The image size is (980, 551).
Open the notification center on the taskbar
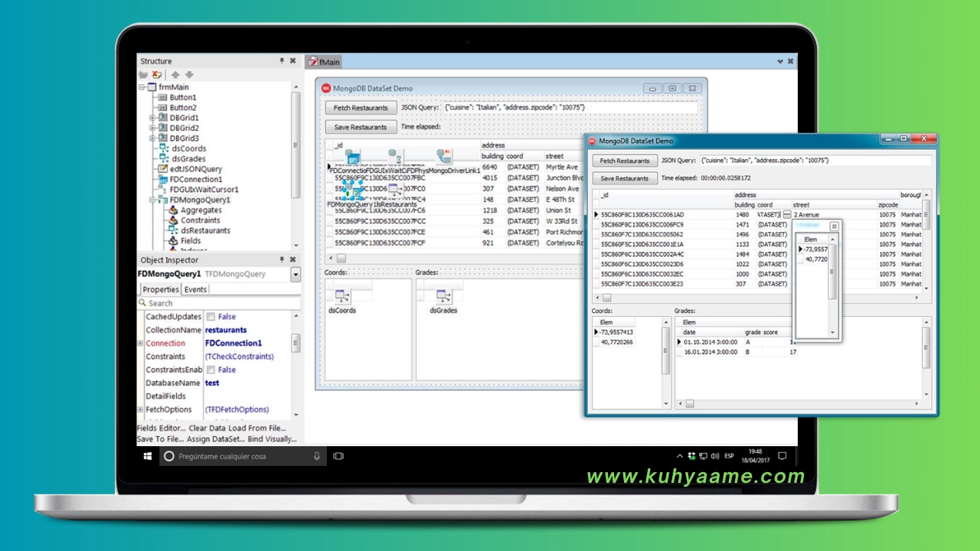[x=782, y=456]
